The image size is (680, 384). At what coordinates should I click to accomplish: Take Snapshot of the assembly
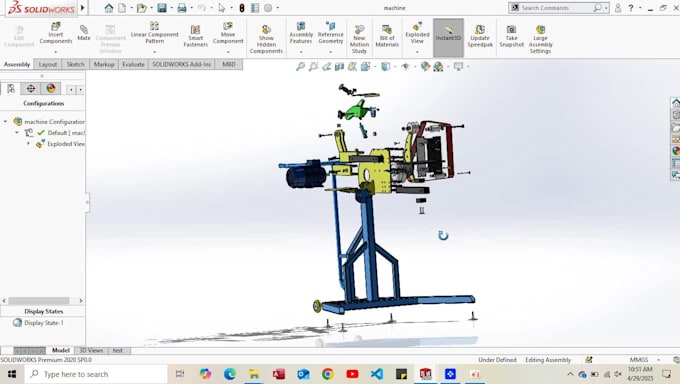point(512,36)
